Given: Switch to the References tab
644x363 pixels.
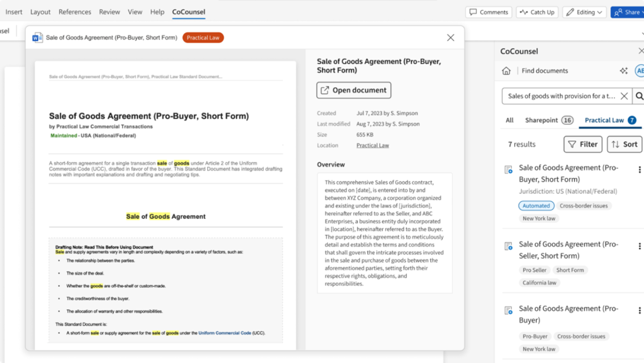Looking at the screenshot, I should click(75, 12).
